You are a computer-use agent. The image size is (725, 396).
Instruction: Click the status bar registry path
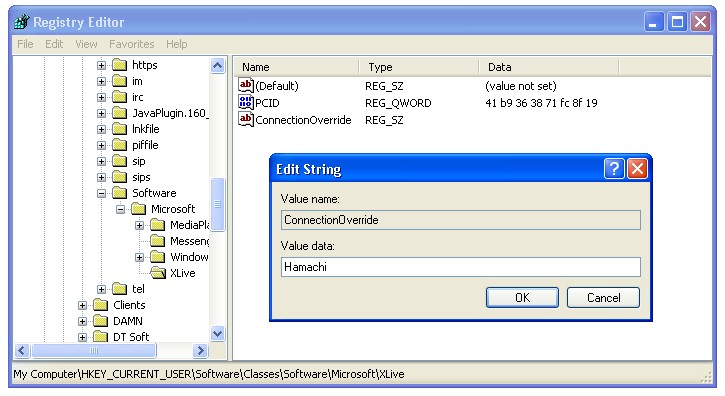[x=209, y=374]
